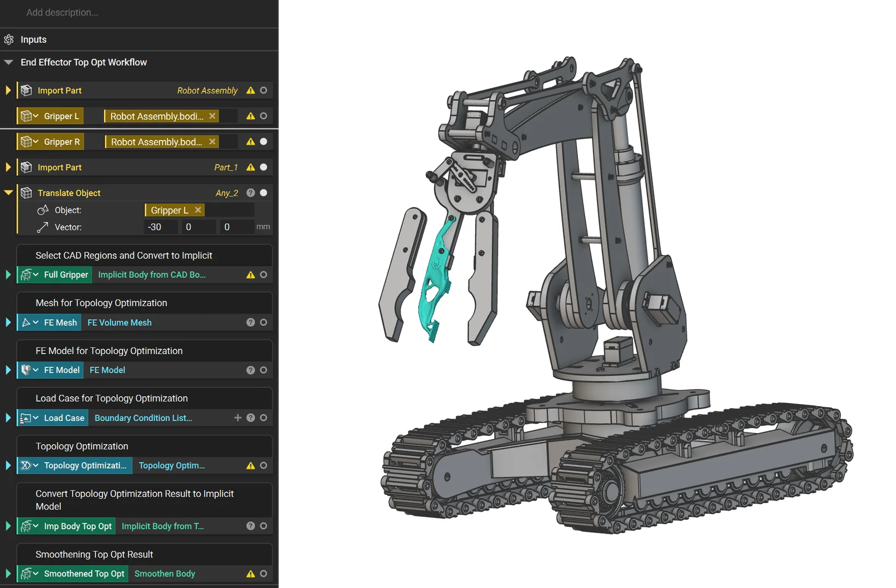The width and height of the screenshot is (896, 588).
Task: Click warning icon on Gripper R row
Action: 251,142
